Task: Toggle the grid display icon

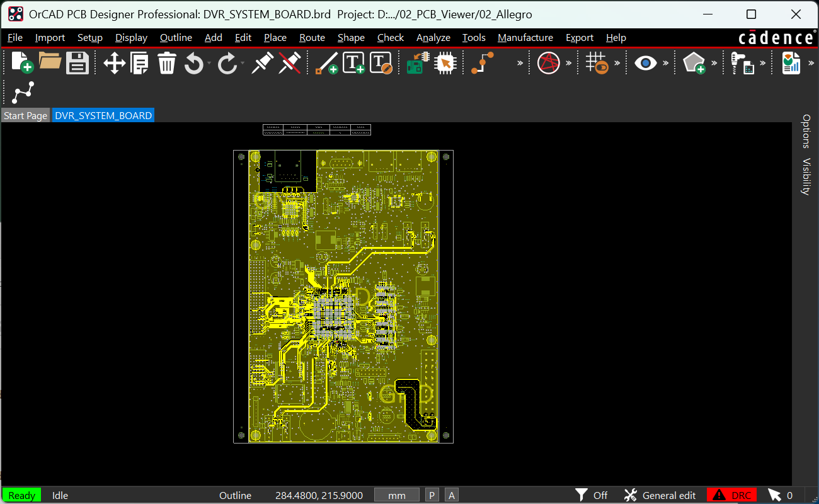Action: tap(596, 63)
